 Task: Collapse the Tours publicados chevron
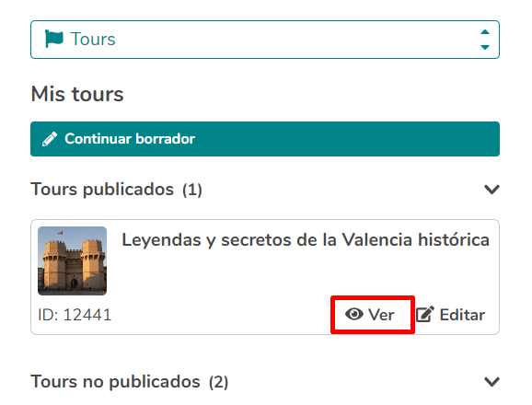(x=492, y=190)
